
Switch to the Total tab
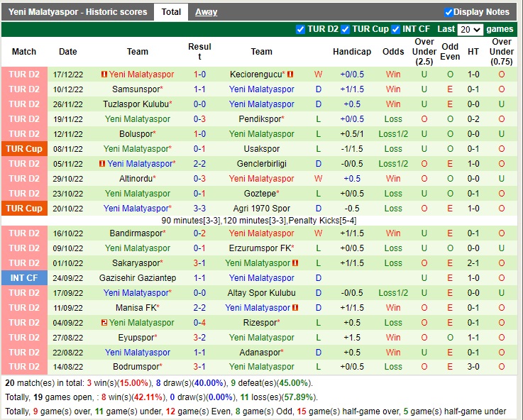click(171, 12)
